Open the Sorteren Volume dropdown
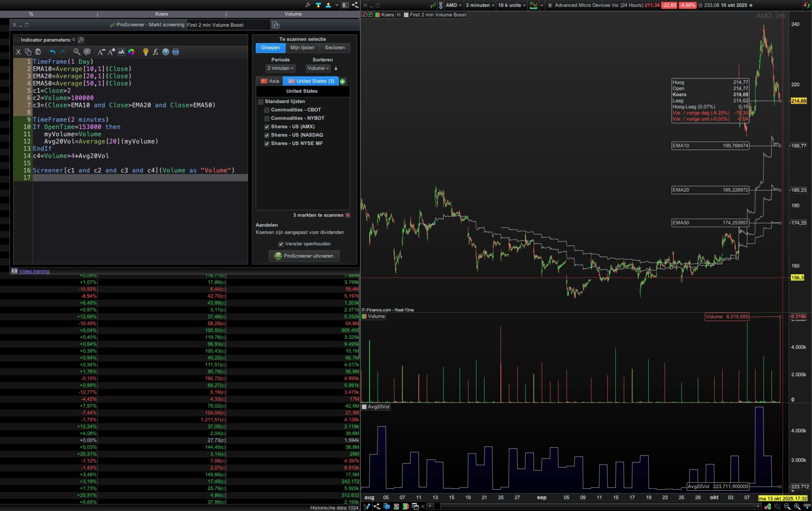This screenshot has height=511, width=812. [318, 68]
